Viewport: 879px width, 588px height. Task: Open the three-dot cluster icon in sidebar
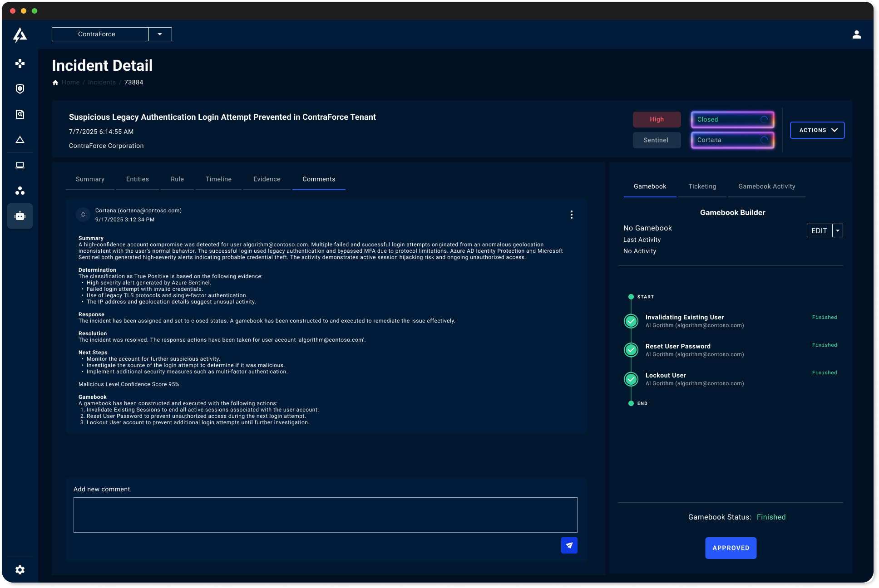20,191
